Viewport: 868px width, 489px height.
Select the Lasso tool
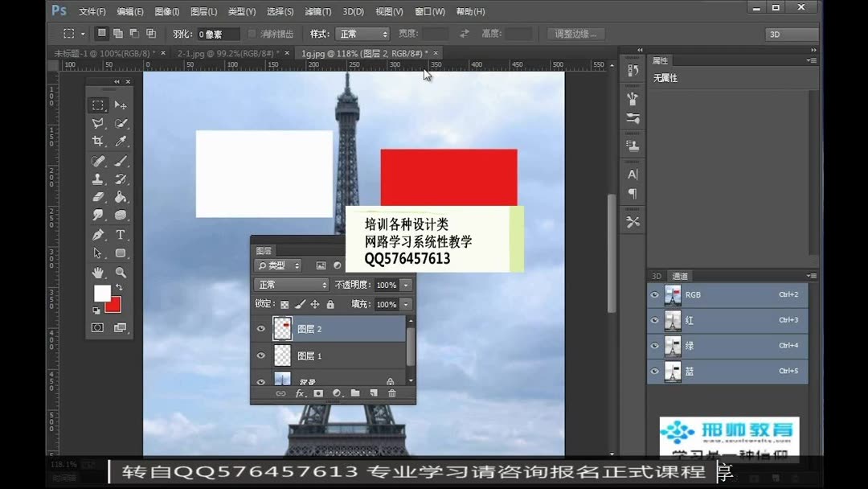coord(98,123)
